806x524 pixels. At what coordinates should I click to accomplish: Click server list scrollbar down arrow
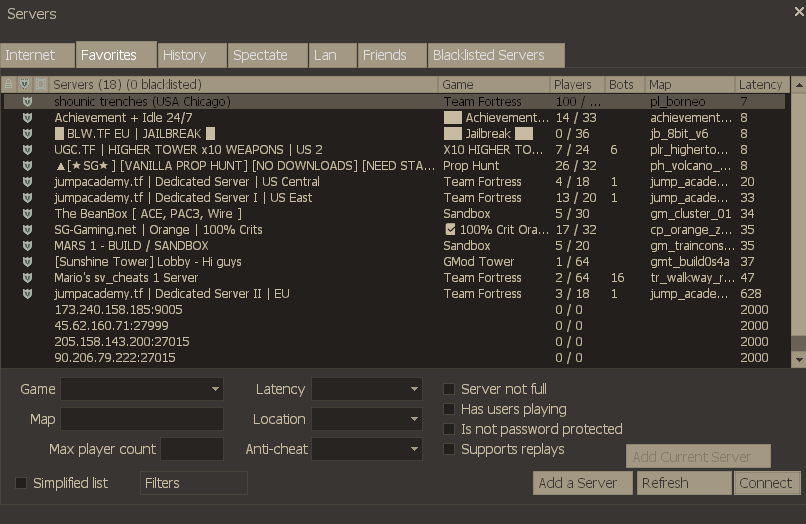(798, 360)
